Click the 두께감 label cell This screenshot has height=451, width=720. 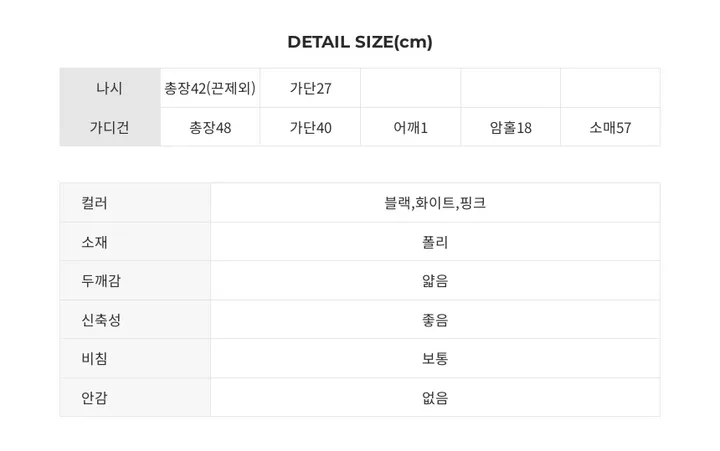(101, 281)
